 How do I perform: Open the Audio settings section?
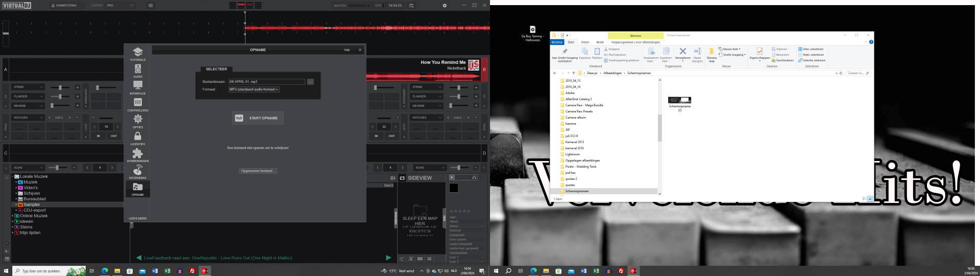click(138, 71)
